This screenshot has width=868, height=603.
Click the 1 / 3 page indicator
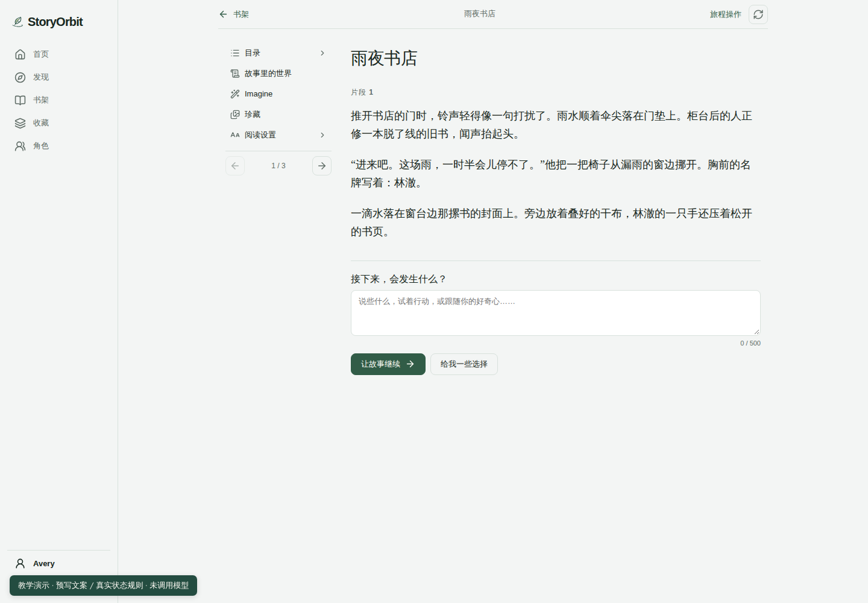tap(278, 166)
